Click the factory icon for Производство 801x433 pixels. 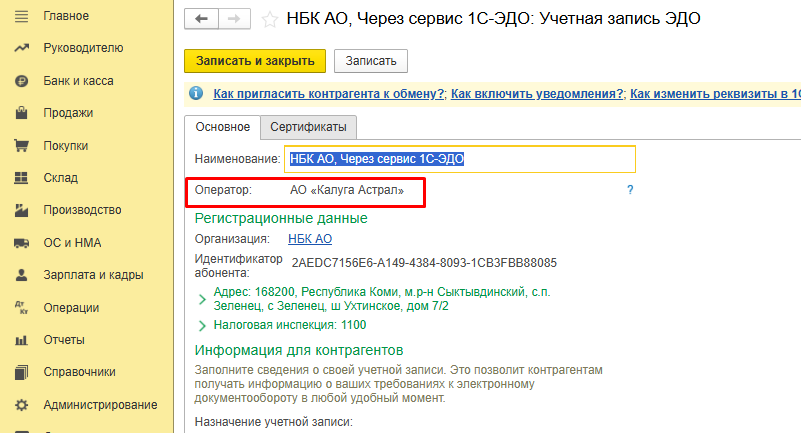[x=21, y=210]
